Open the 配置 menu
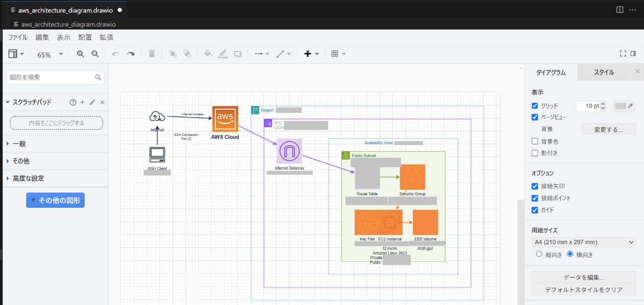The height and width of the screenshot is (305, 644). [85, 37]
